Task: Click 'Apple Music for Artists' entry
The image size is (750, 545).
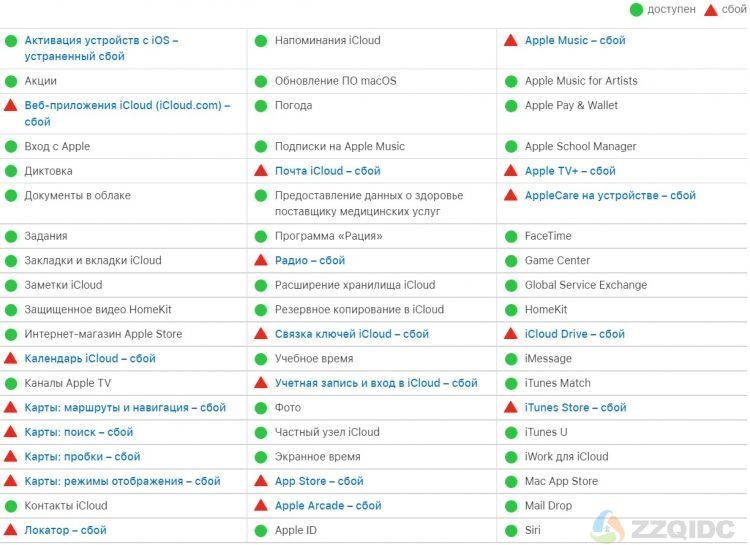Action: click(x=581, y=81)
